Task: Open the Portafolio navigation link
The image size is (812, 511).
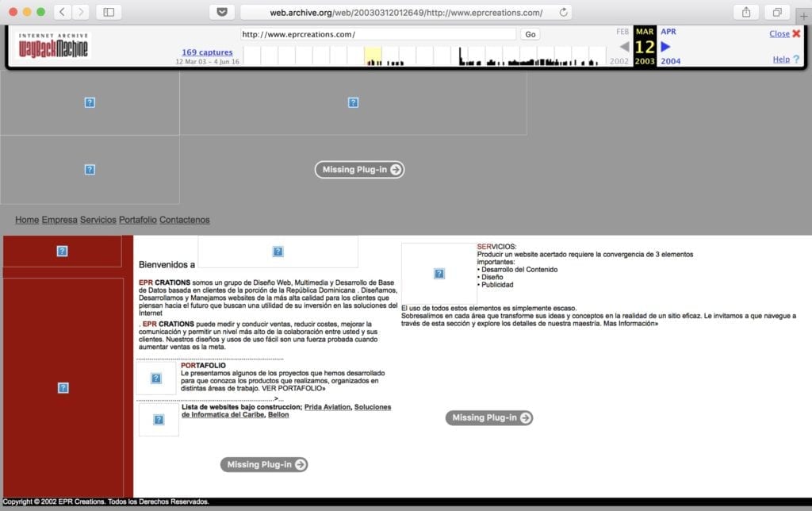Action: 138,220
